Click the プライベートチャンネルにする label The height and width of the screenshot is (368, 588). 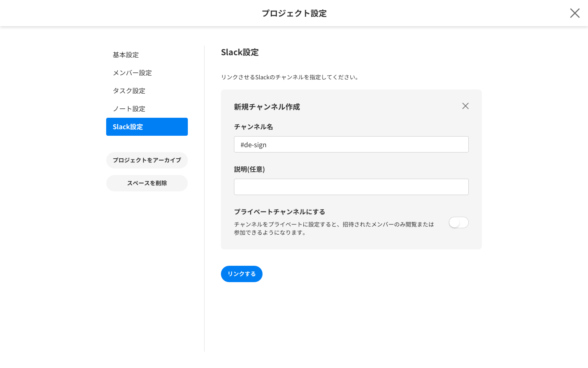pos(280,212)
